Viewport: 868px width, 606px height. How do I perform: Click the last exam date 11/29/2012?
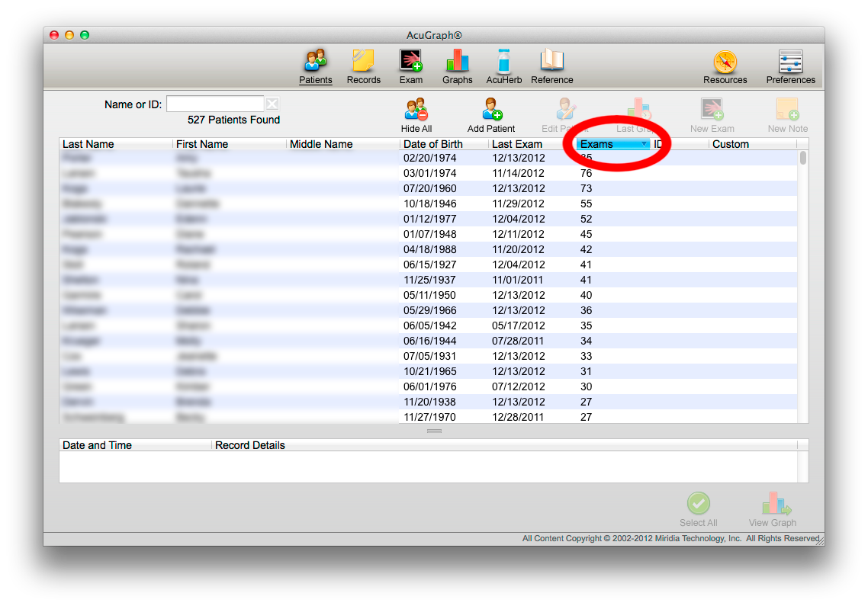[x=519, y=204]
